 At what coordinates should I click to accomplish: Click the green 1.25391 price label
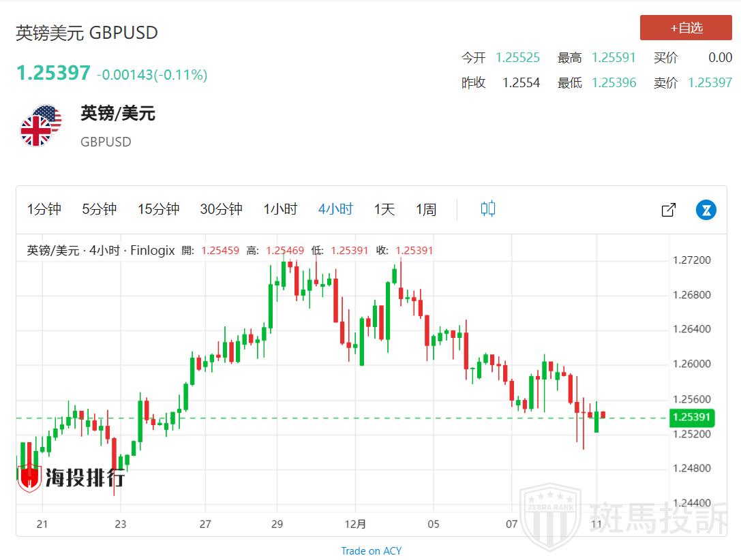(x=691, y=418)
